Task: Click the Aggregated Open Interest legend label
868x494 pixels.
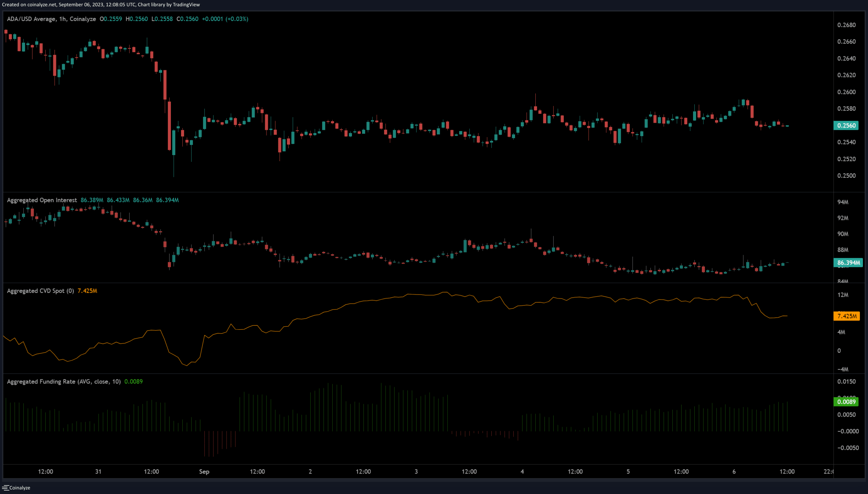Action: point(42,200)
